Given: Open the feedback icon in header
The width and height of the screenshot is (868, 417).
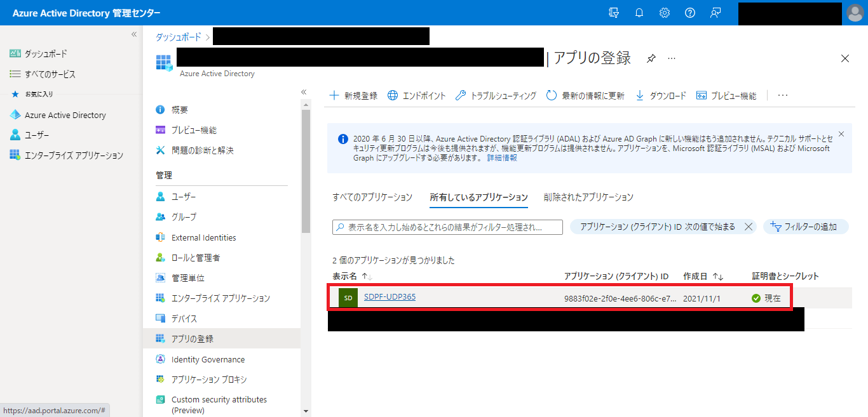Looking at the screenshot, I should coord(715,13).
